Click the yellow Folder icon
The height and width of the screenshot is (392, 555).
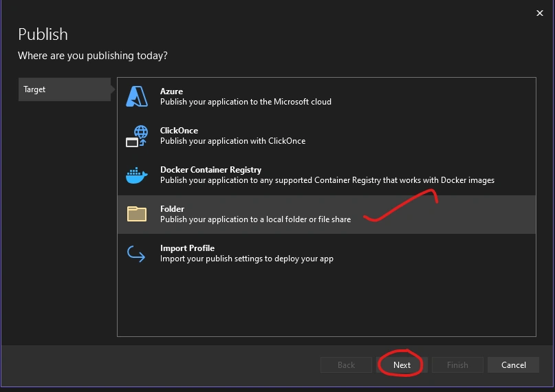pos(137,214)
